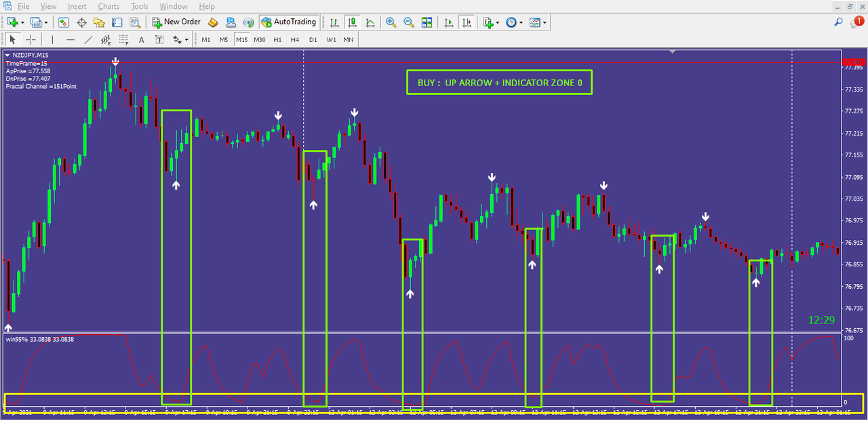Expand the arrows objects dropdown
This screenshot has height=421, width=868.
point(186,40)
